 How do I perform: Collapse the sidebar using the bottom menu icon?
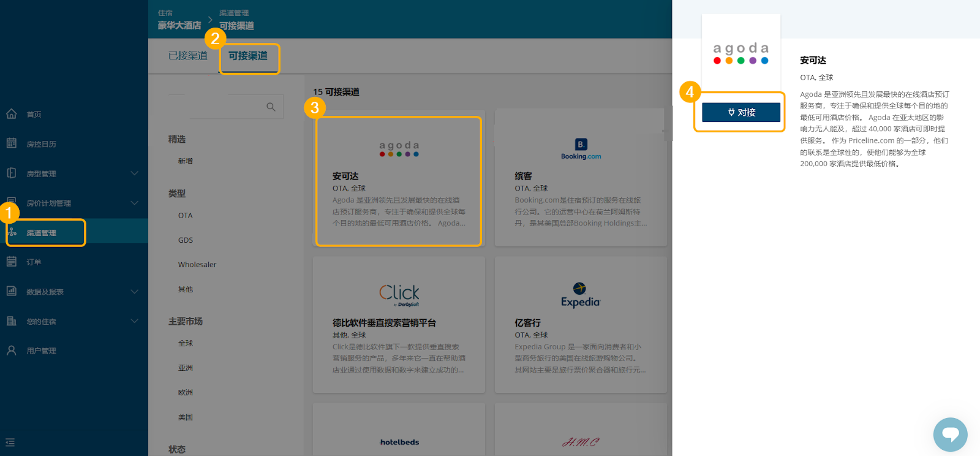[10, 443]
